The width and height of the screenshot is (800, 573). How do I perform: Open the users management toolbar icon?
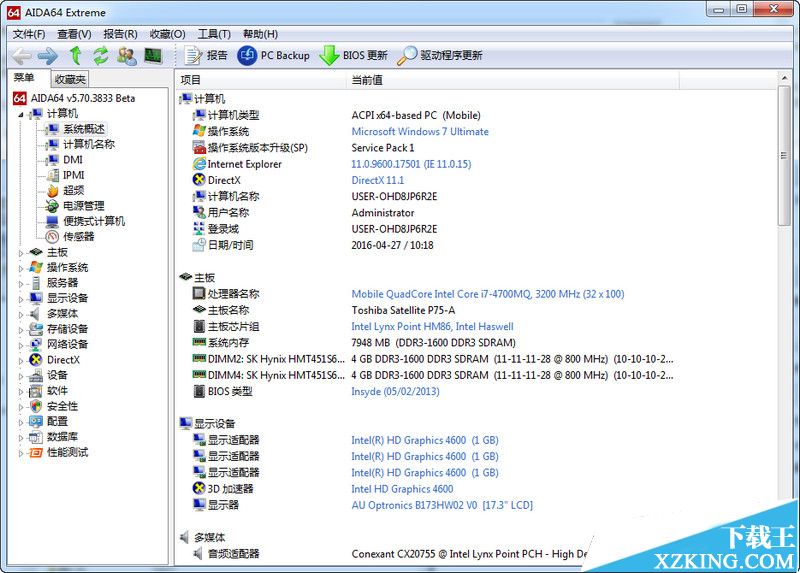click(x=127, y=56)
